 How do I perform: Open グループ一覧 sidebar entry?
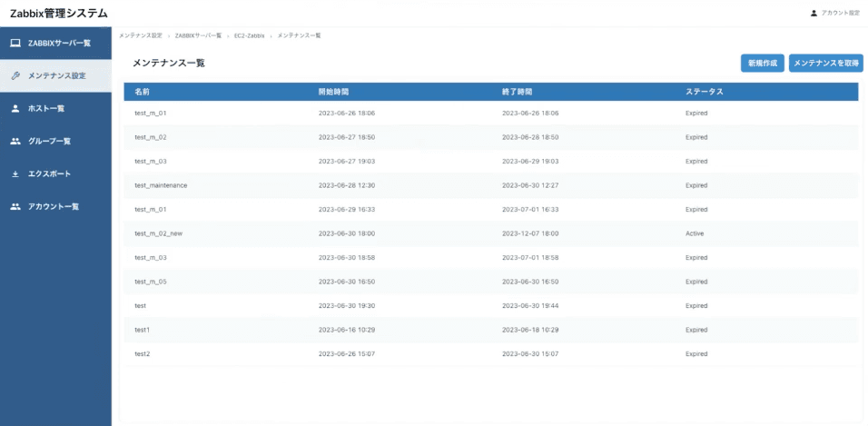point(55,142)
